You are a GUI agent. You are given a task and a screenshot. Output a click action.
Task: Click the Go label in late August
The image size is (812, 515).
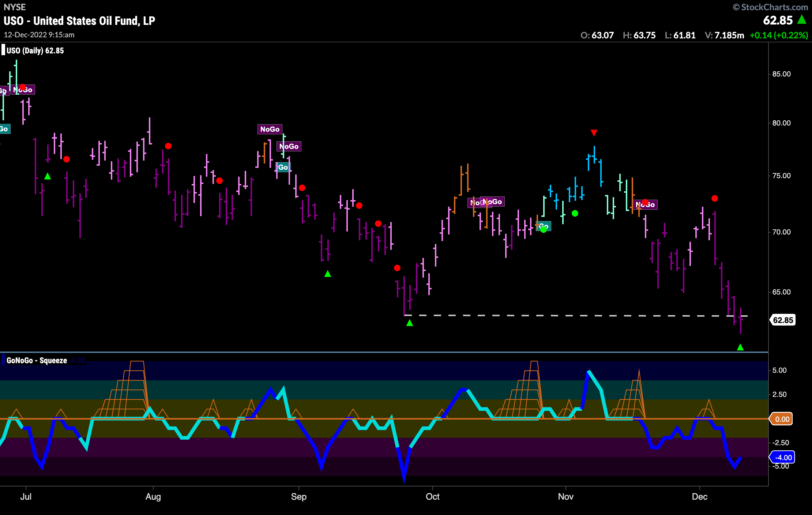coord(283,167)
